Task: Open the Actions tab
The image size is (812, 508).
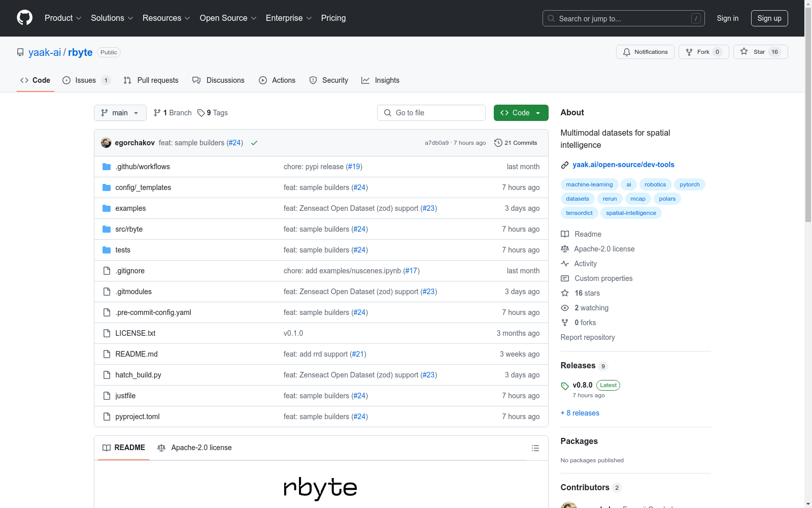Action: (x=277, y=80)
